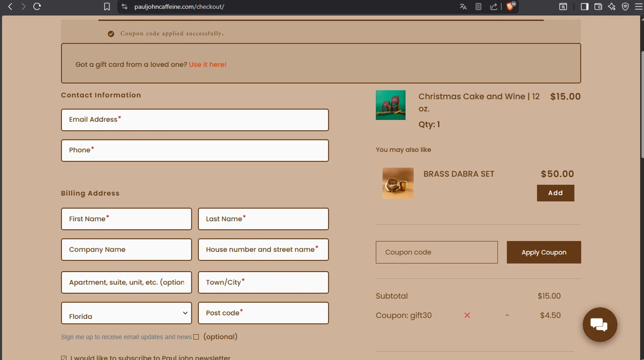Click the 'Billing Address' heading
Screen dimensions: 644x360
(90, 193)
